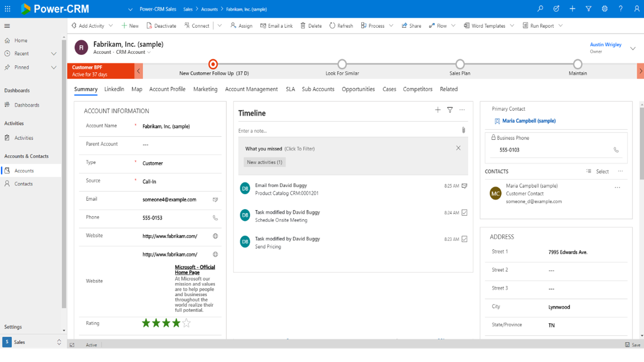Viewport: 644px width, 362px height.
Task: Set rating to one star
Action: 146,323
